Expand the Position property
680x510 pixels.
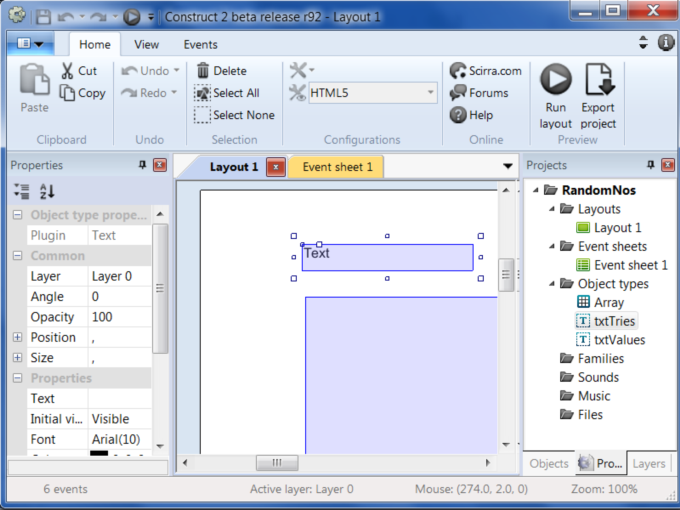(17, 338)
